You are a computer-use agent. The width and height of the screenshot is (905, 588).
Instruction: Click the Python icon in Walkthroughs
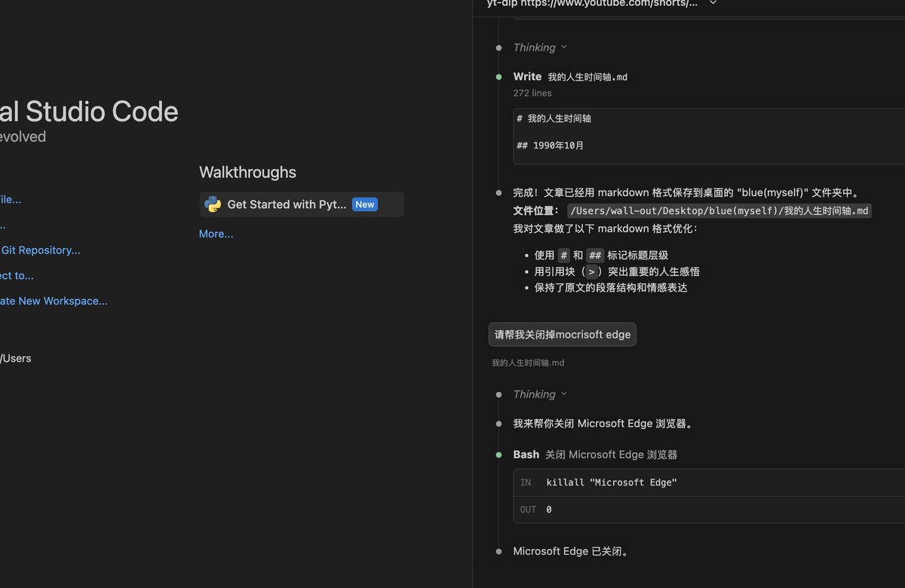[213, 204]
